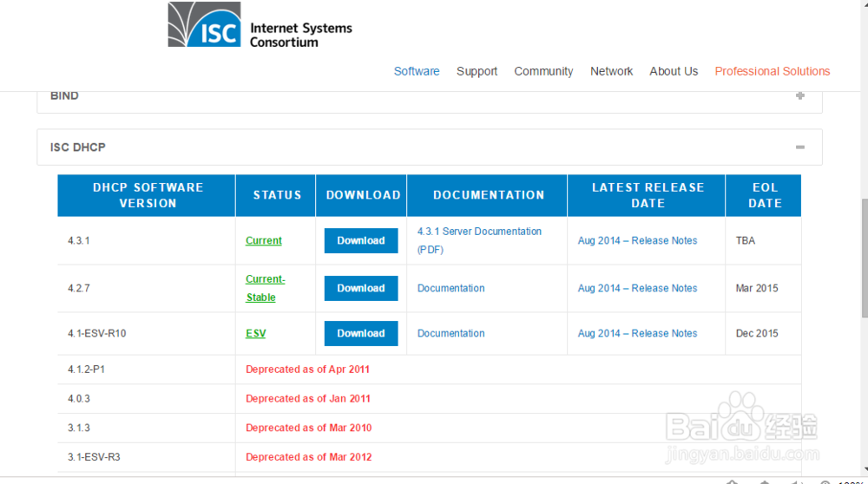This screenshot has width=868, height=484.
Task: Click the ISC DHCP section title
Action: click(77, 147)
